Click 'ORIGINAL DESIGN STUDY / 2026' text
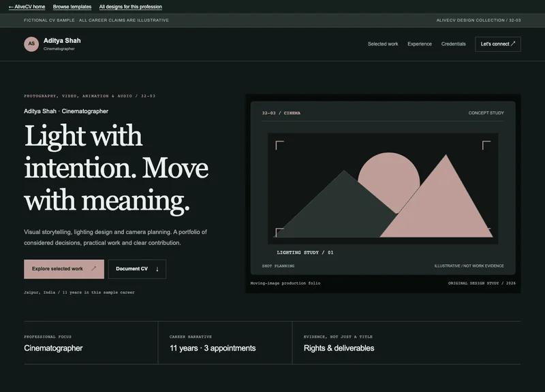The width and height of the screenshot is (545, 392). coord(482,283)
